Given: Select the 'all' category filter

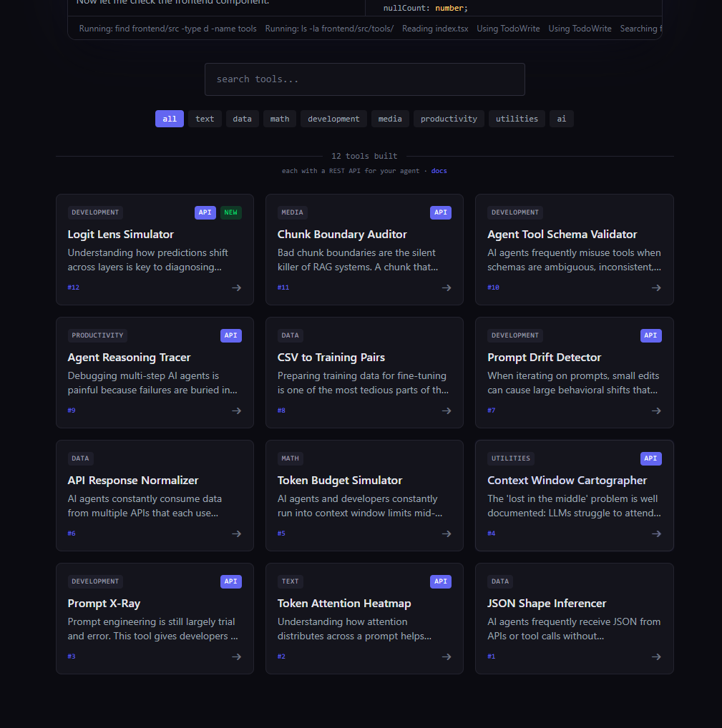Looking at the screenshot, I should tap(170, 119).
